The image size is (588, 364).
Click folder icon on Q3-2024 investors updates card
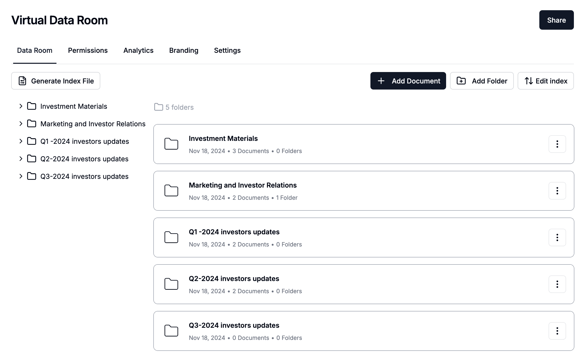coord(171,331)
